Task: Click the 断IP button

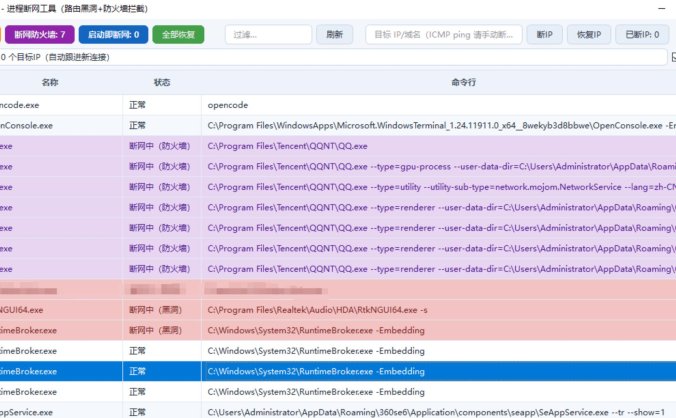Action: (544, 34)
